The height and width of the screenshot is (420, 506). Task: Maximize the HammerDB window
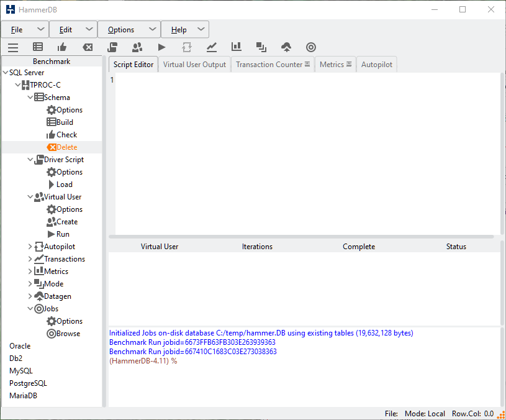[463, 9]
